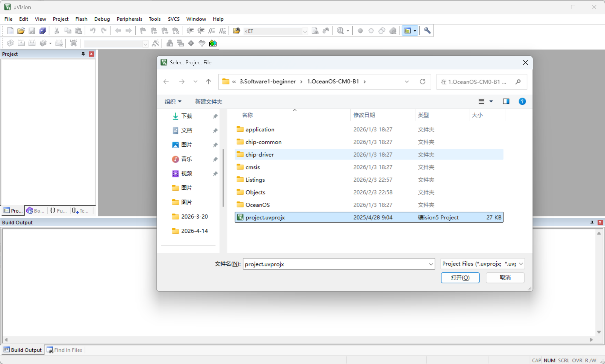
Task: Open the window layout toolbar dropdown
Action: pos(415,31)
